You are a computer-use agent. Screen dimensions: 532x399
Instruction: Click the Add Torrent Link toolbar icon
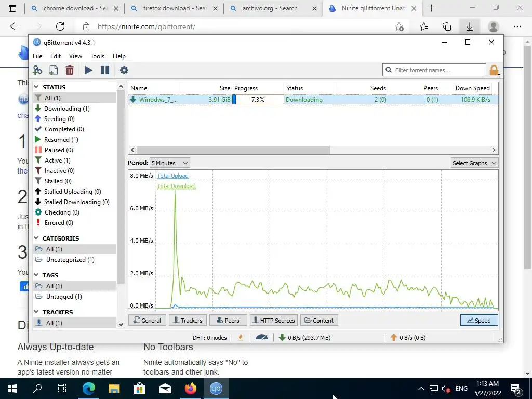point(37,70)
